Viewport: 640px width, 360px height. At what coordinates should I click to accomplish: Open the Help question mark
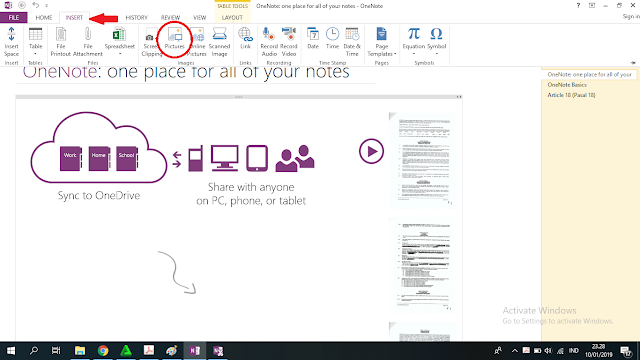[x=578, y=5]
